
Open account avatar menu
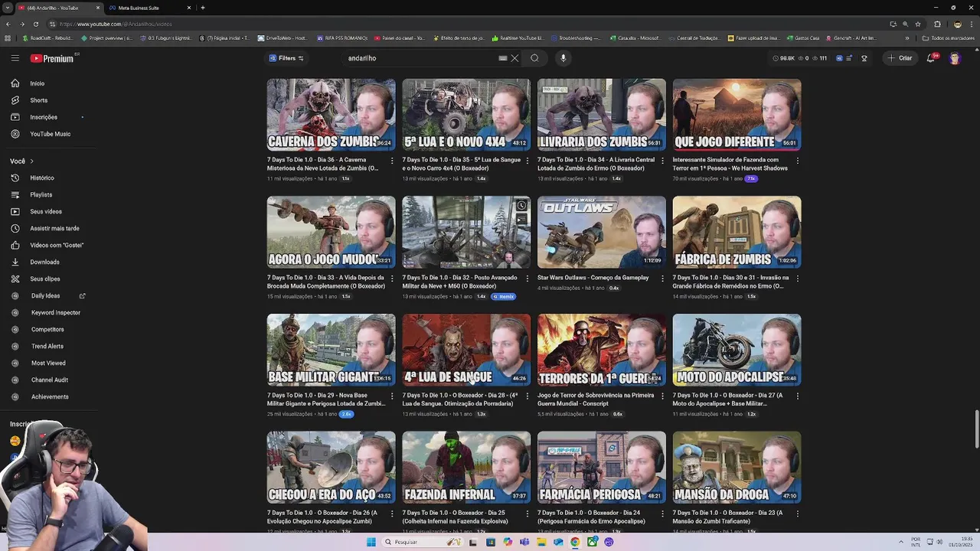tap(955, 58)
